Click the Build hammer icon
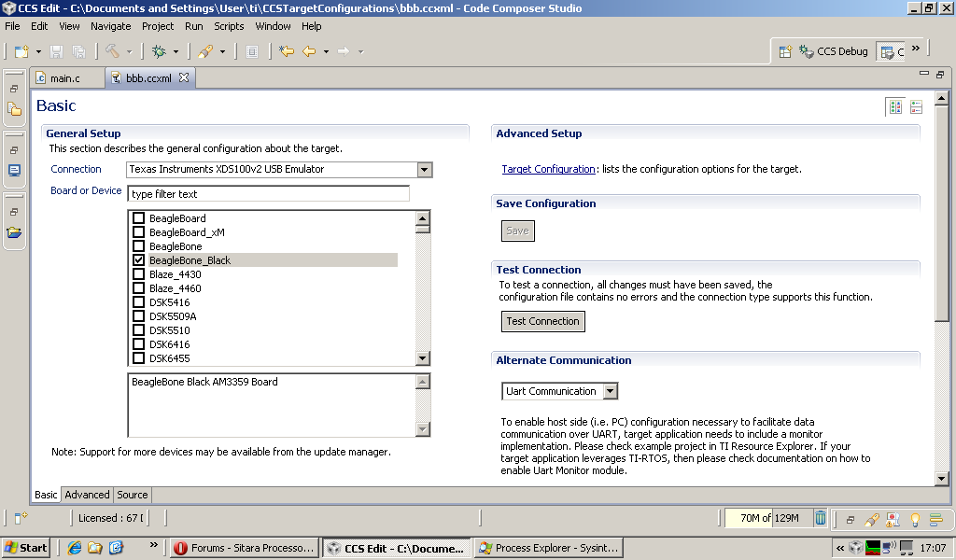The image size is (956, 560). tap(112, 51)
